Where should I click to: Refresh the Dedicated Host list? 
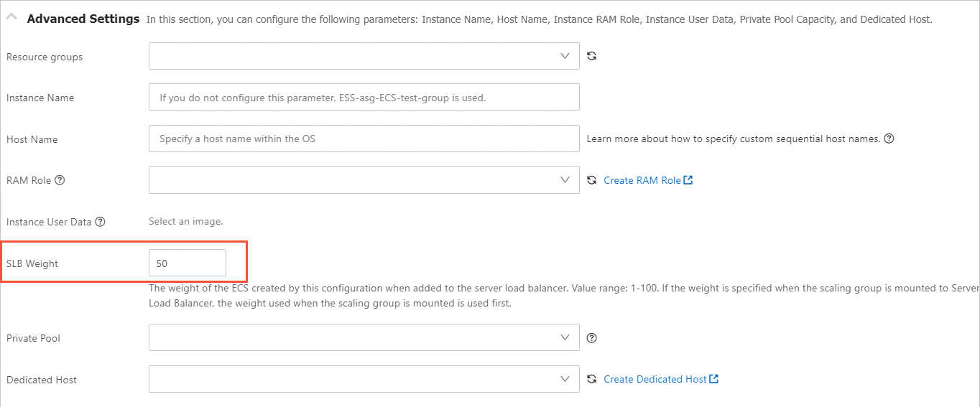tap(592, 379)
